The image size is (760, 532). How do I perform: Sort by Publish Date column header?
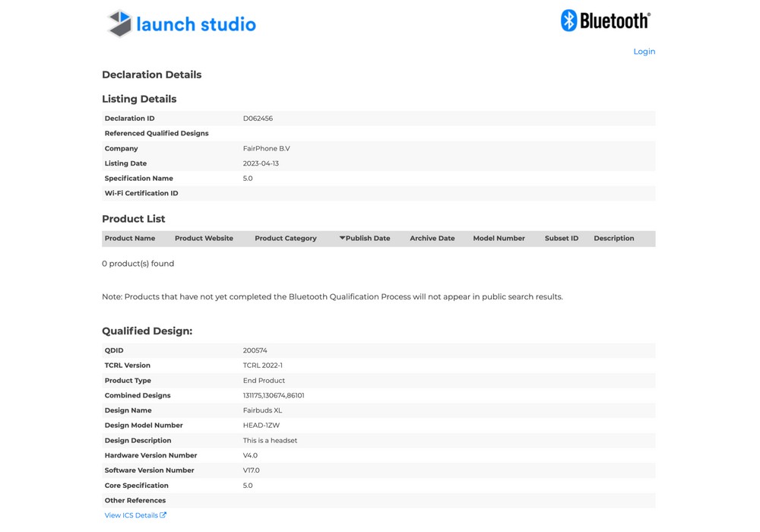coord(368,239)
